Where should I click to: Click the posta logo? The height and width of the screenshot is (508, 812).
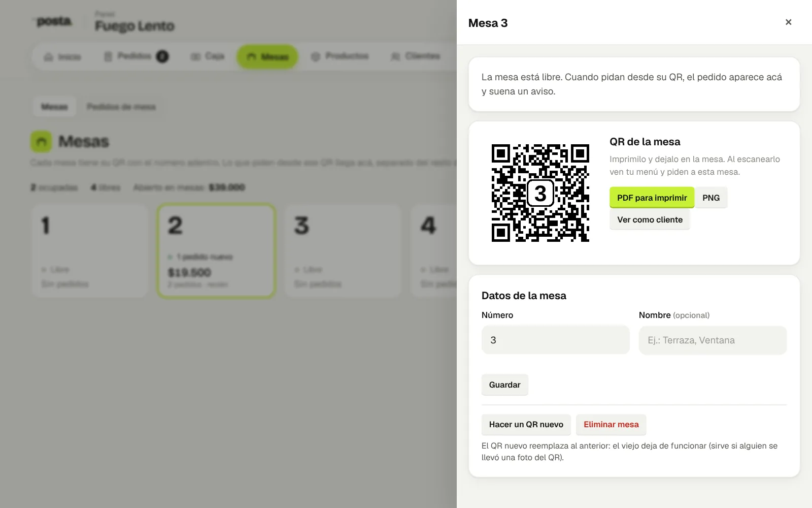(x=54, y=22)
